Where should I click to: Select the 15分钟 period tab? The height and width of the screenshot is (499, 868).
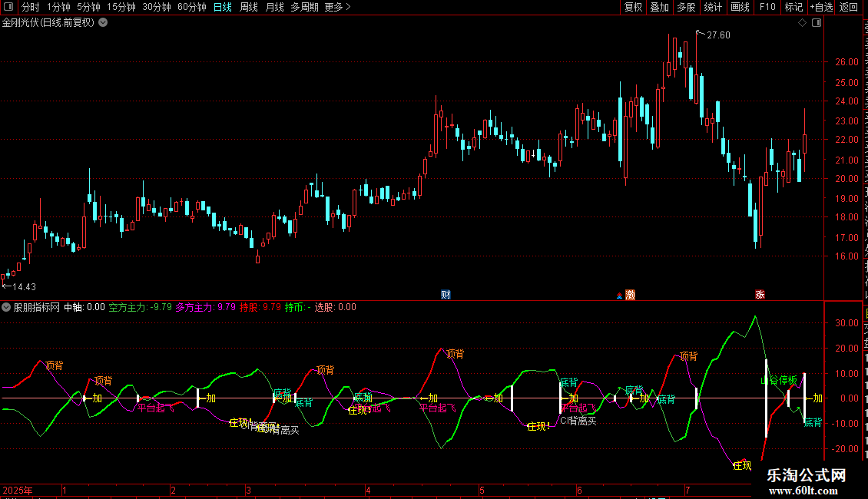coord(121,7)
